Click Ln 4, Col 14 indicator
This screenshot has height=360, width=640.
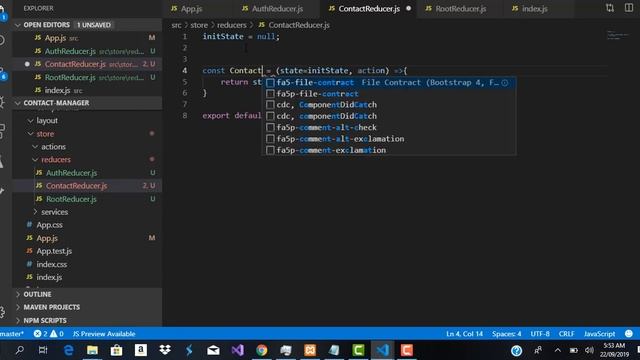(464, 333)
